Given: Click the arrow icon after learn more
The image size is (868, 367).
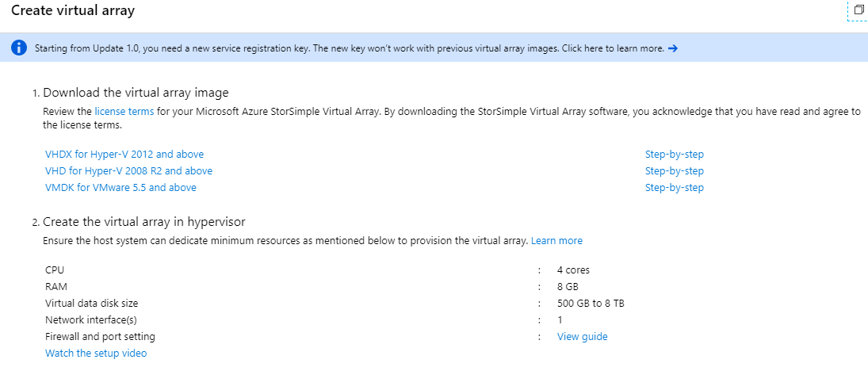Looking at the screenshot, I should 672,48.
